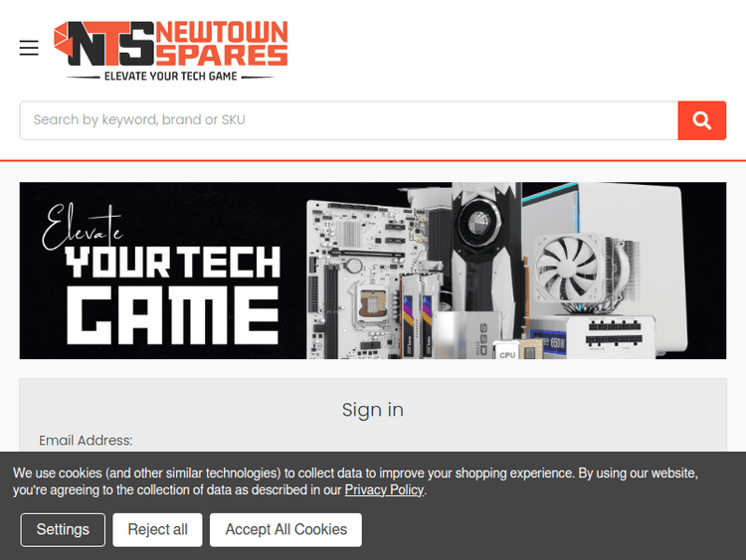
Task: Open the Privacy Policy link
Action: [x=384, y=490]
